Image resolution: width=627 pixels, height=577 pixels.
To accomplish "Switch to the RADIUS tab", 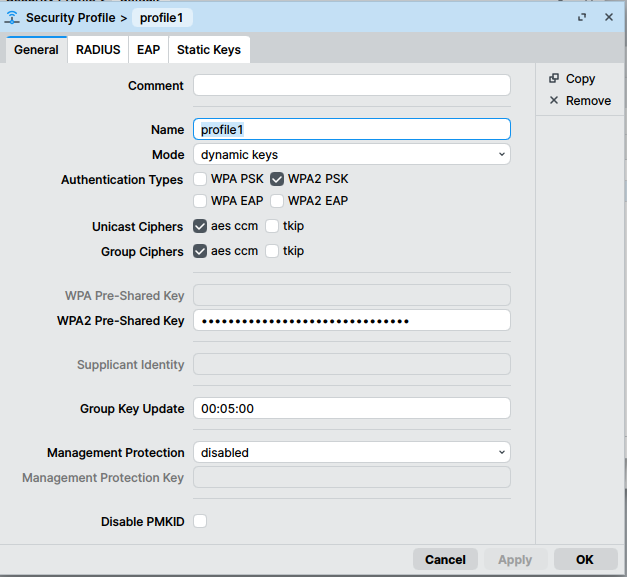I will 98,50.
